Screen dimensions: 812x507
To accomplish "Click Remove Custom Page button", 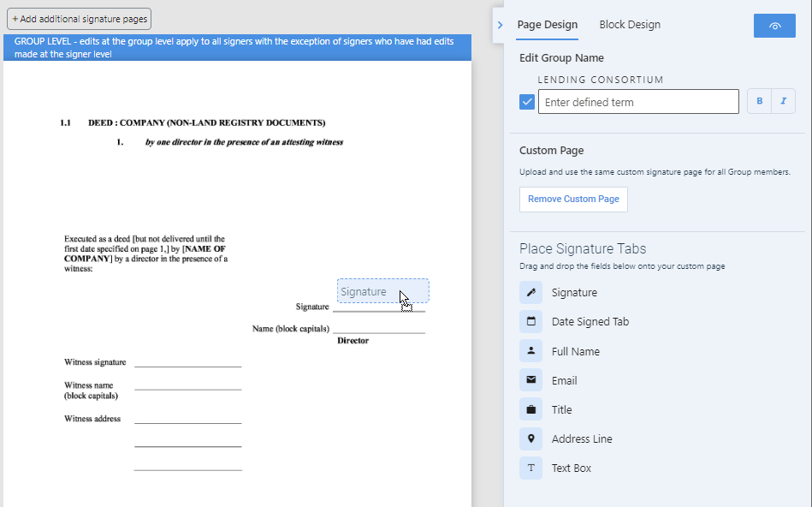I will click(x=573, y=200).
